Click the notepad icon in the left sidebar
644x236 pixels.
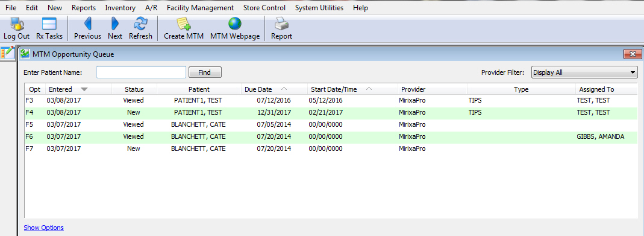(x=8, y=53)
